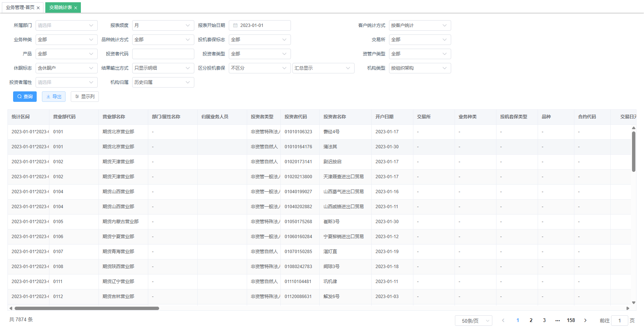
Task: Click the ellipsis to jump pages forward
Action: coord(558,321)
